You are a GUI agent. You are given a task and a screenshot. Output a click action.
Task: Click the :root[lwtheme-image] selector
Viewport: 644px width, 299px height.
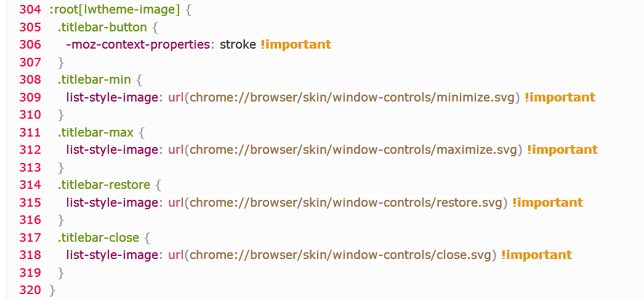click(x=96, y=10)
